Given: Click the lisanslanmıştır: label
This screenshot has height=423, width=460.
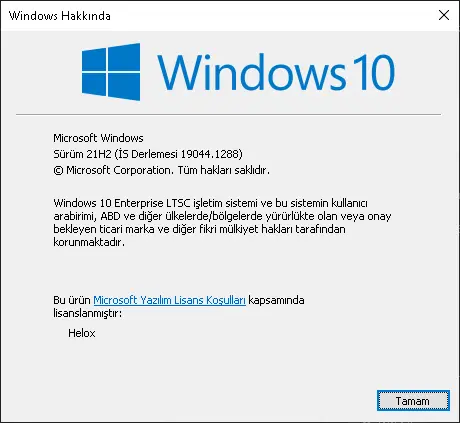Looking at the screenshot, I should (x=87, y=313).
